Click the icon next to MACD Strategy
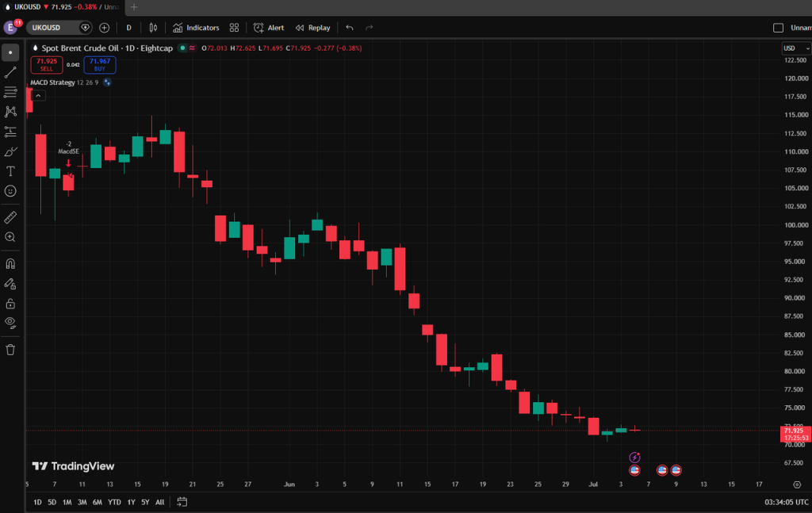This screenshot has width=812, height=513. (x=107, y=82)
